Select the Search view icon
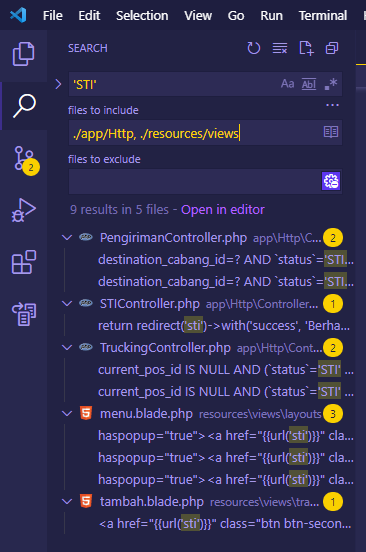366x552 pixels. pos(24,106)
